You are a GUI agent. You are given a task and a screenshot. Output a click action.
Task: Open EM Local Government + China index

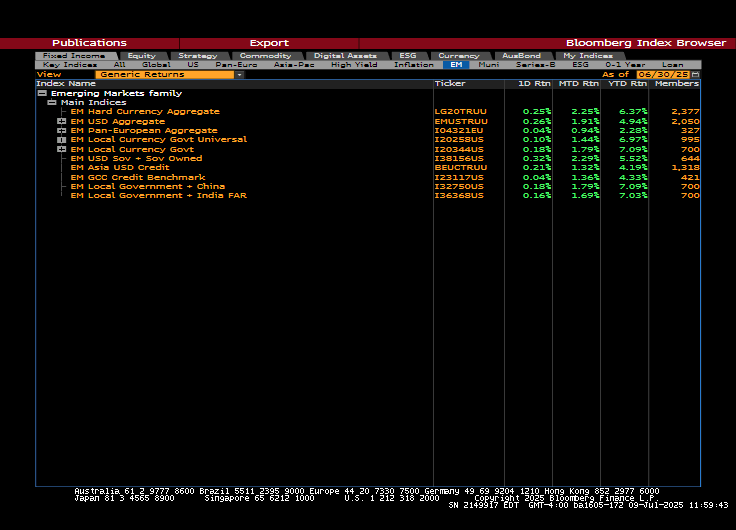tap(147, 186)
